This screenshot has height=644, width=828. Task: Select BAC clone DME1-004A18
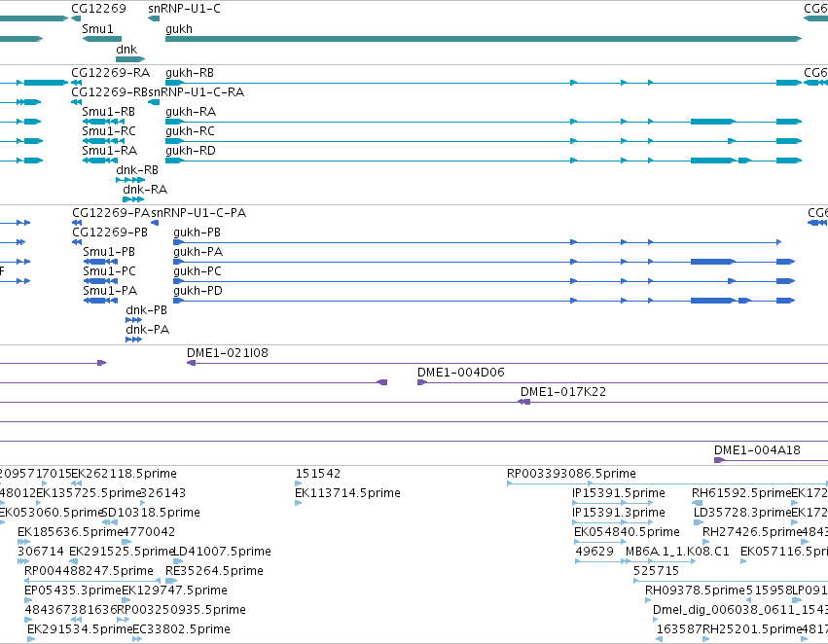771,460
